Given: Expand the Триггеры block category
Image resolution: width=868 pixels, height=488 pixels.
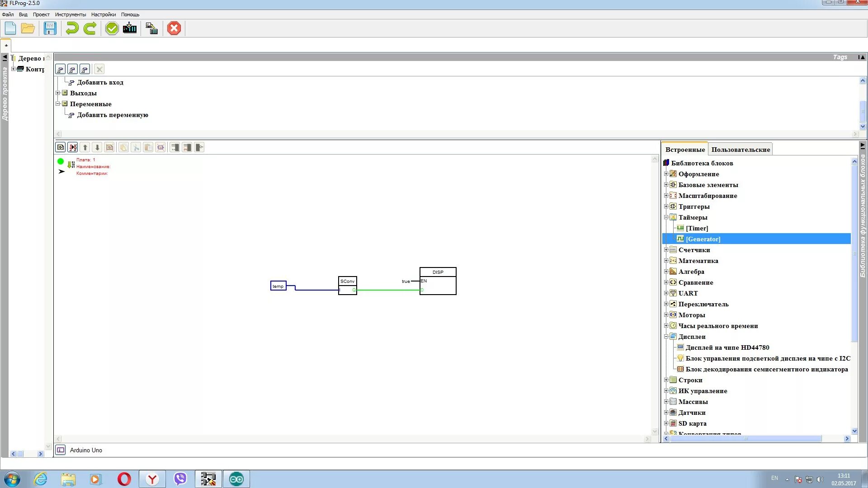Looking at the screenshot, I should click(666, 206).
